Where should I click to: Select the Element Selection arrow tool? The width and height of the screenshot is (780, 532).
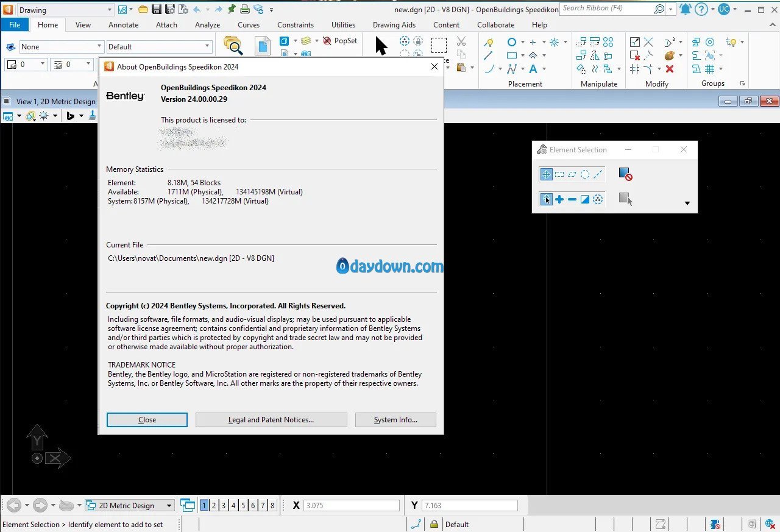coord(381,46)
